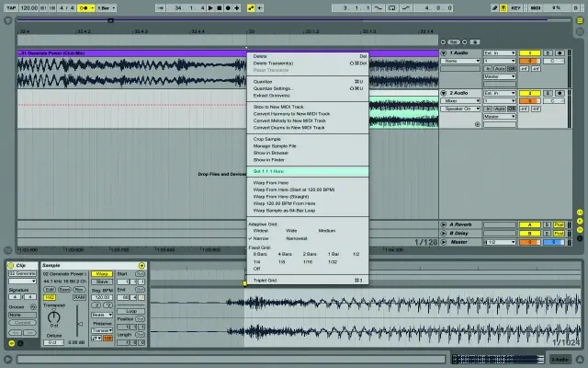This screenshot has height=368, width=588.
Task: Choose Warp From Here (Straight)
Action: [308, 196]
